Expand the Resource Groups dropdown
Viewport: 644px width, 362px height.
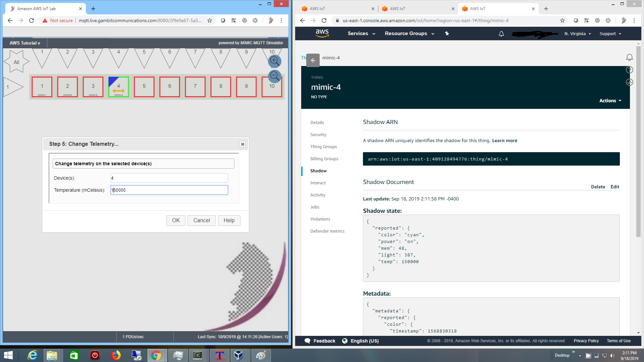[410, 34]
